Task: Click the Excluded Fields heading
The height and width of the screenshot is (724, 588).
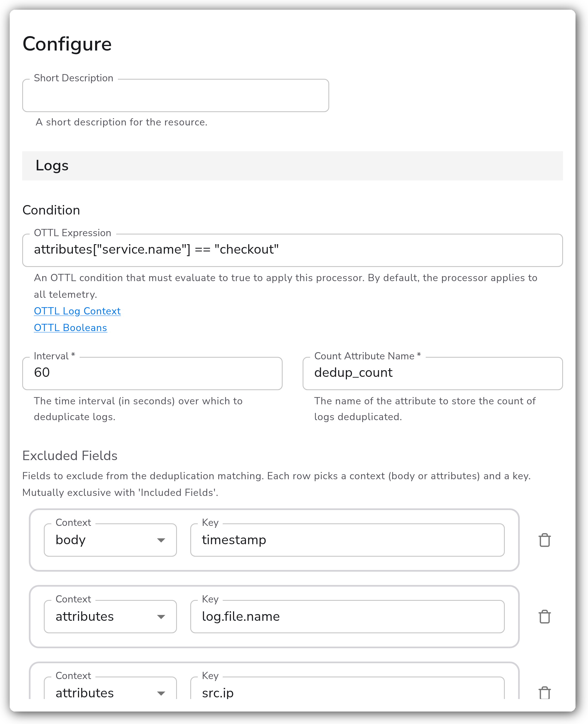Action: [70, 456]
